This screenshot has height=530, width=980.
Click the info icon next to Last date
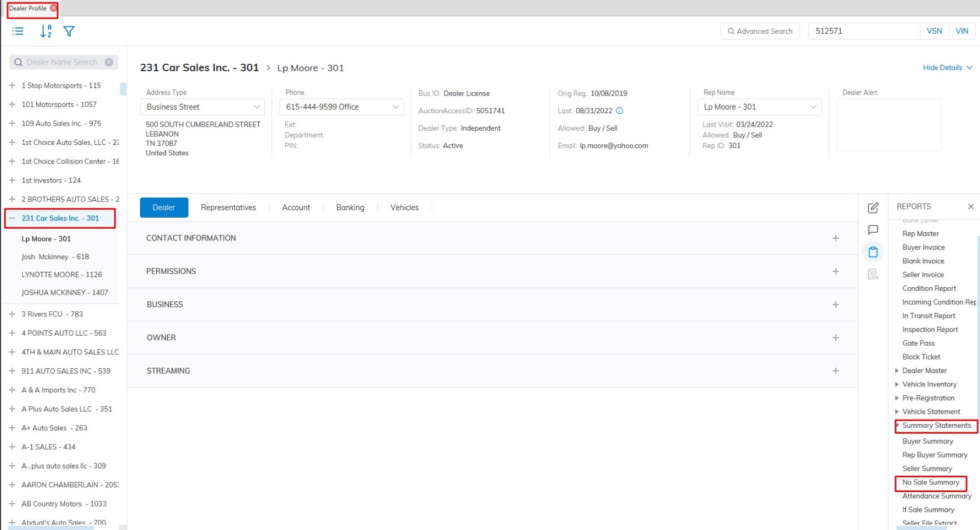click(619, 111)
